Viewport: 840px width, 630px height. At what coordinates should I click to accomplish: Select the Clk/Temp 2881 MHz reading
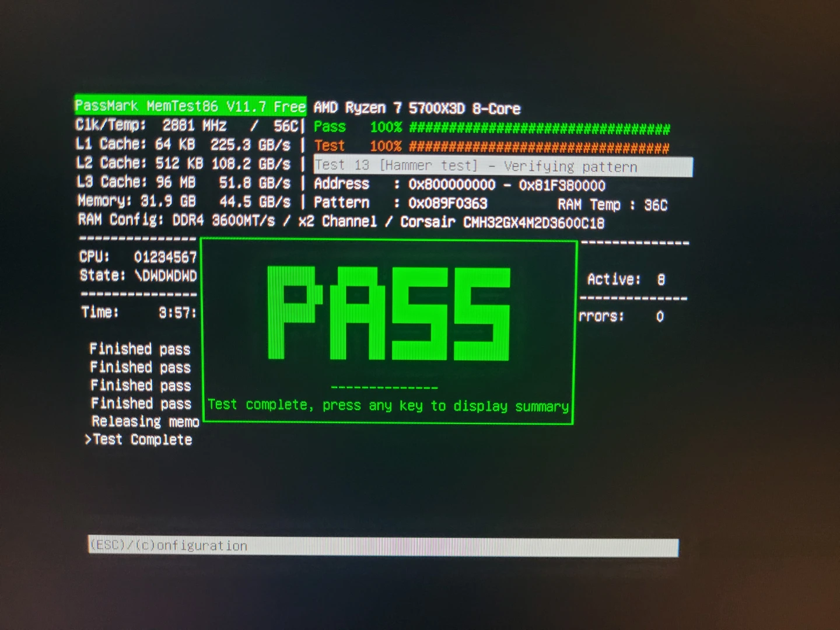click(x=187, y=125)
